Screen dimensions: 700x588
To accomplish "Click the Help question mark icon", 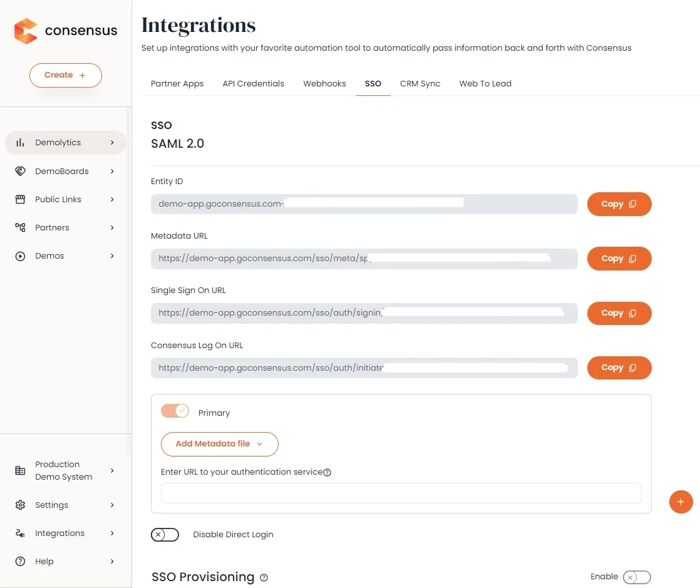I will (x=20, y=561).
